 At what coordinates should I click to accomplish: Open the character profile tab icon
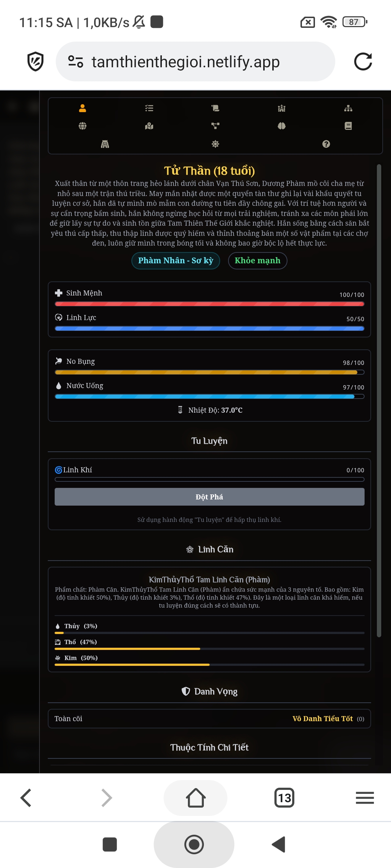tap(83, 108)
